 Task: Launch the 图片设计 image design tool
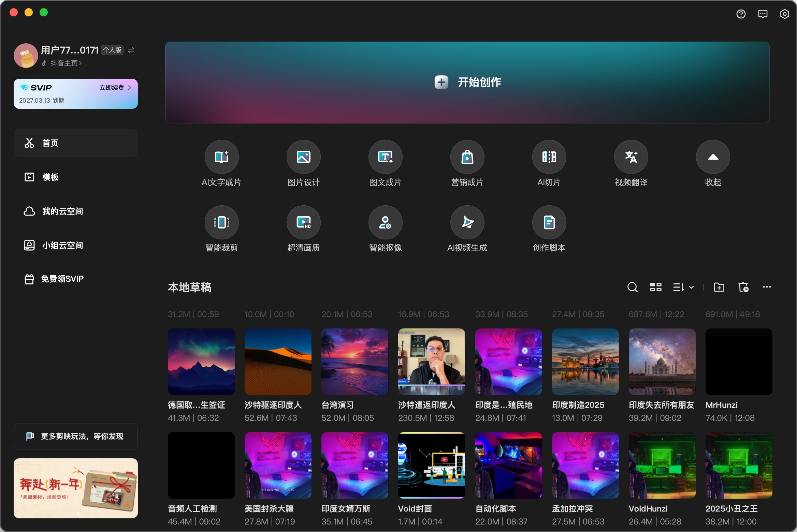coord(303,157)
